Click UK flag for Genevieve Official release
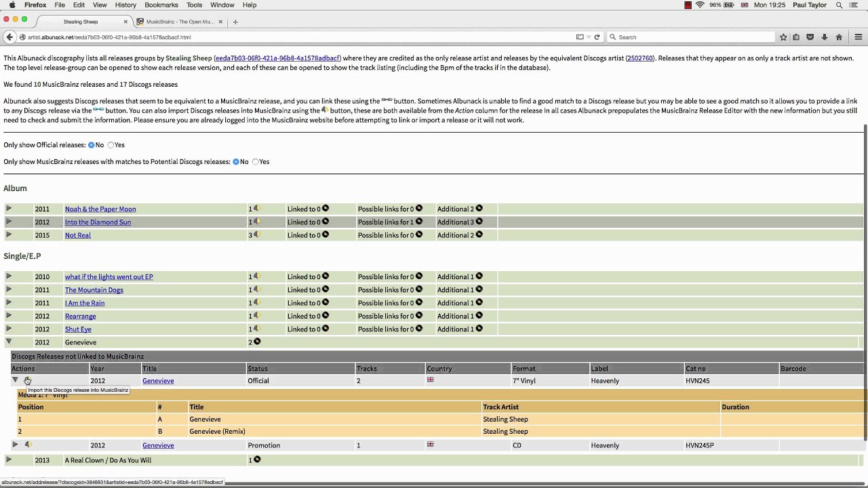868x488 pixels. (430, 380)
